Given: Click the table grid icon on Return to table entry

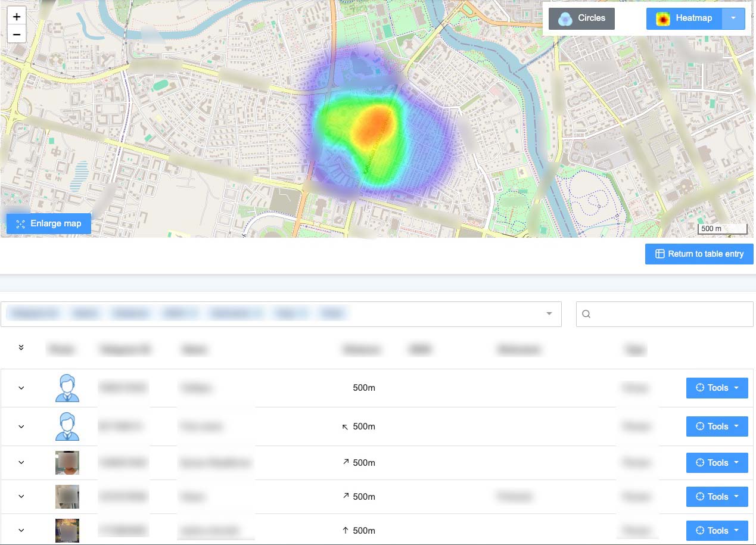Looking at the screenshot, I should [659, 254].
